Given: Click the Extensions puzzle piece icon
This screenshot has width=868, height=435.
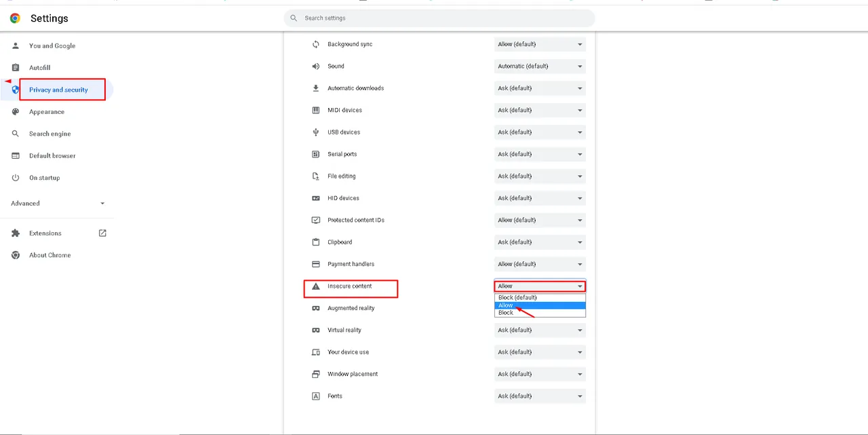Looking at the screenshot, I should pos(15,233).
